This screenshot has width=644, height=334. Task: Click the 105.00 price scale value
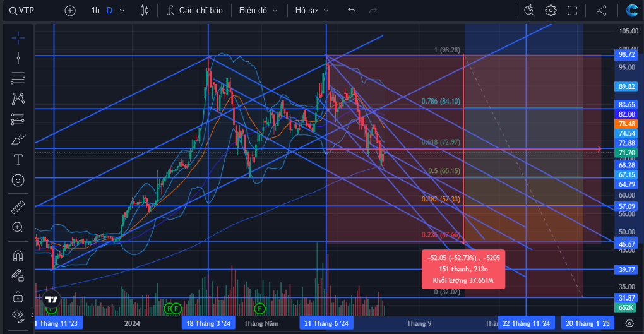628,31
